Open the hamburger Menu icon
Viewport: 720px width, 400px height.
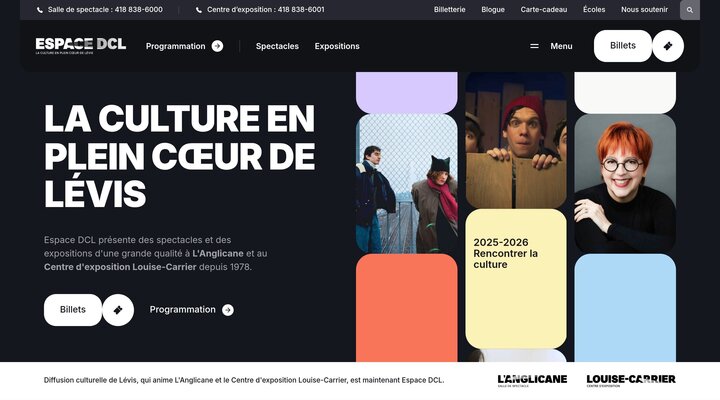[x=534, y=46]
